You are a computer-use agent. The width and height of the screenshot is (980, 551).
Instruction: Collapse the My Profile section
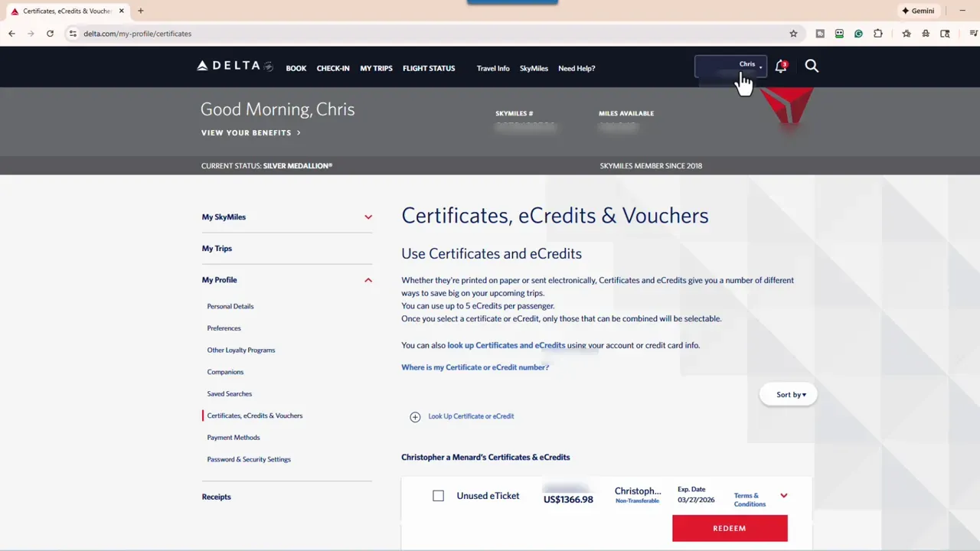point(368,279)
